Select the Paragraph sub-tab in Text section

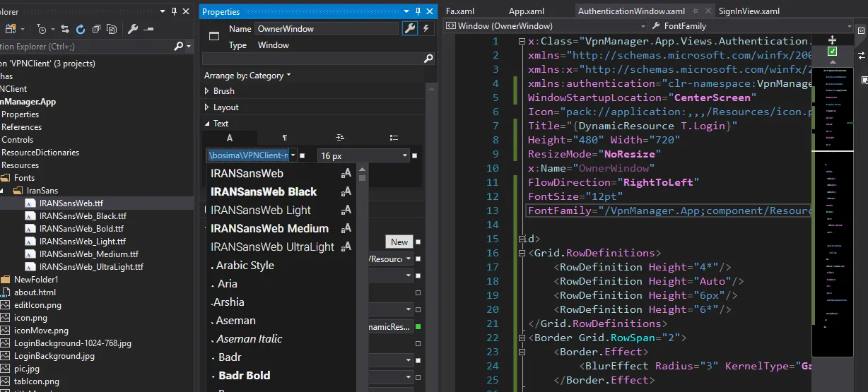(x=284, y=138)
